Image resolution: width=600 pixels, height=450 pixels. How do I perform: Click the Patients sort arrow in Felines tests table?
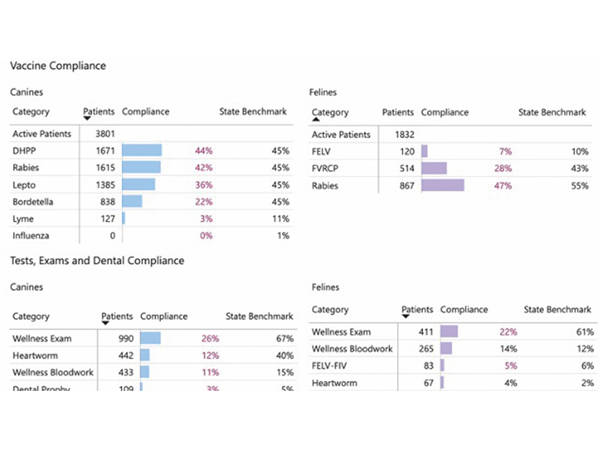click(x=405, y=317)
